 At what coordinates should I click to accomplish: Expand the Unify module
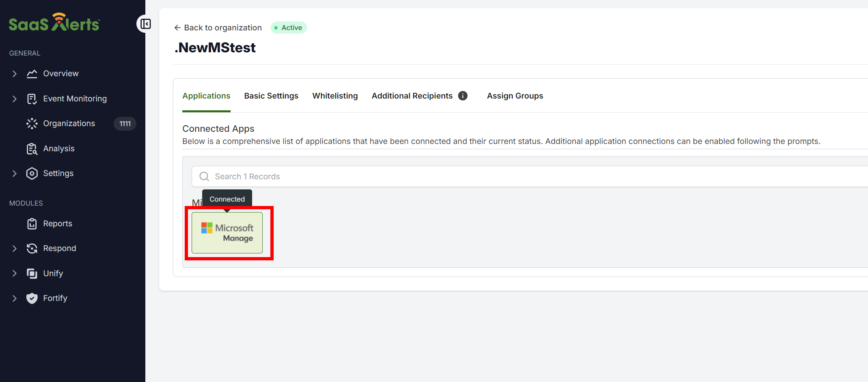15,273
